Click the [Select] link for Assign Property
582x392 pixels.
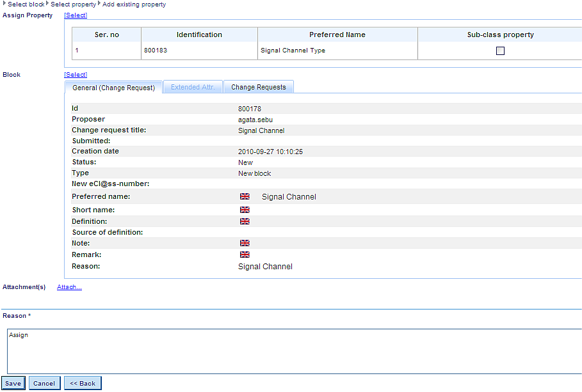coord(76,15)
